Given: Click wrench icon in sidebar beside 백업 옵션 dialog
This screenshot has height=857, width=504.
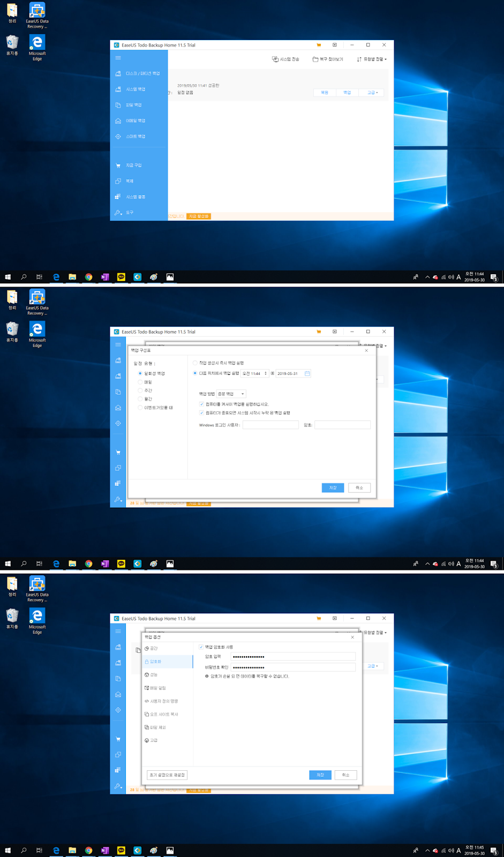Looking at the screenshot, I should click(118, 786).
